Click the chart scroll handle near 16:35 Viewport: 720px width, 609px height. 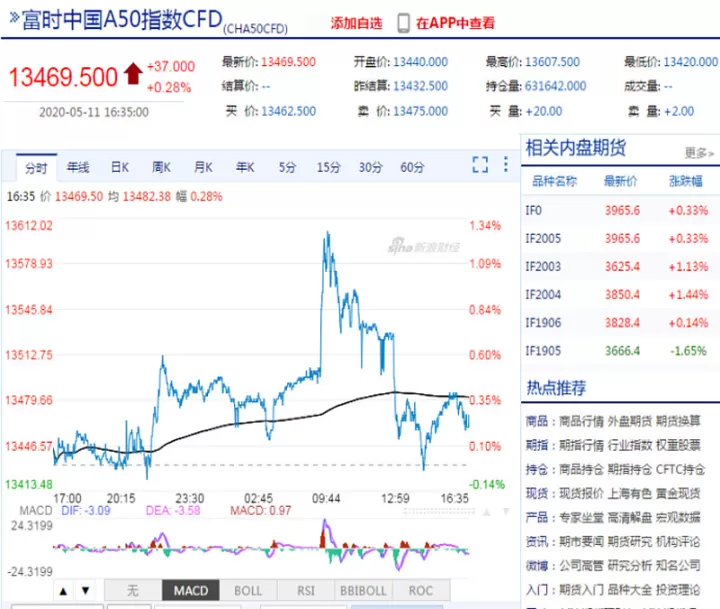(x=439, y=511)
